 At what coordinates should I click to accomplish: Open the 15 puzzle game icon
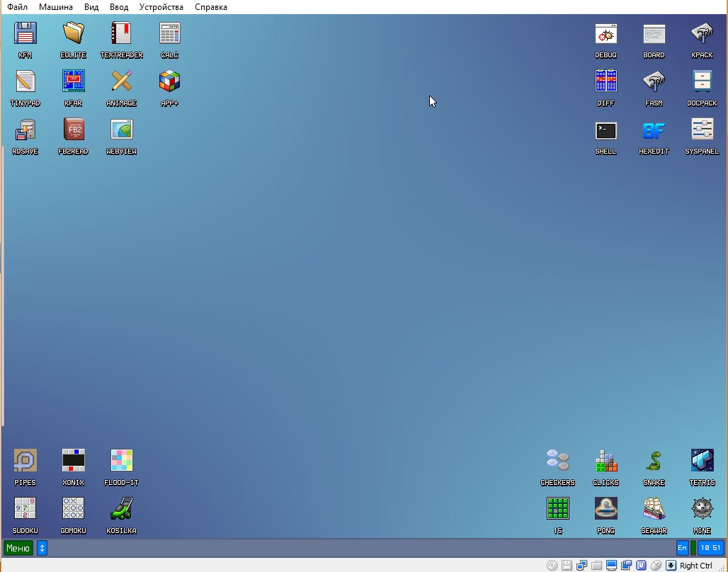557,509
